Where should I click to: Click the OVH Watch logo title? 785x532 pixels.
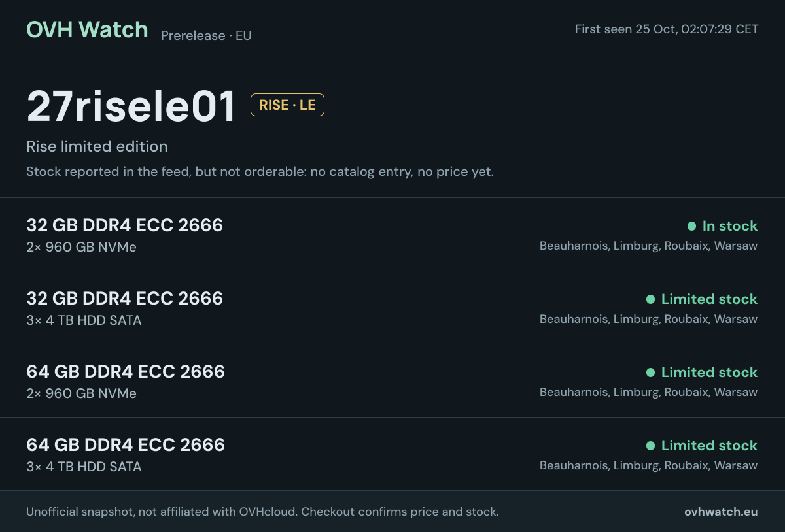(x=87, y=29)
